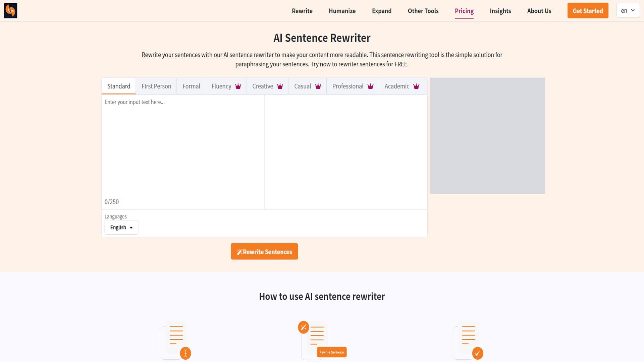Click the crown icon on the Fluency tab
This screenshot has height=362, width=644.
tap(238, 86)
